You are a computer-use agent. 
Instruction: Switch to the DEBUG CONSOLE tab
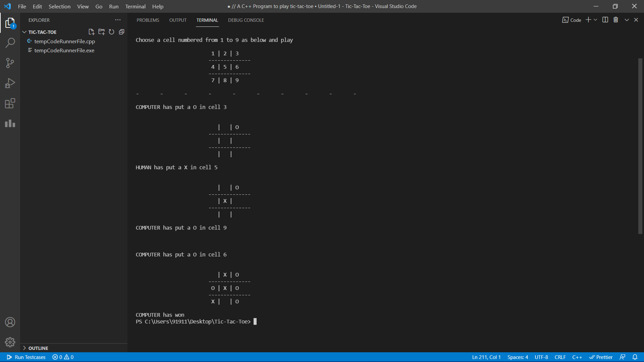click(x=246, y=20)
